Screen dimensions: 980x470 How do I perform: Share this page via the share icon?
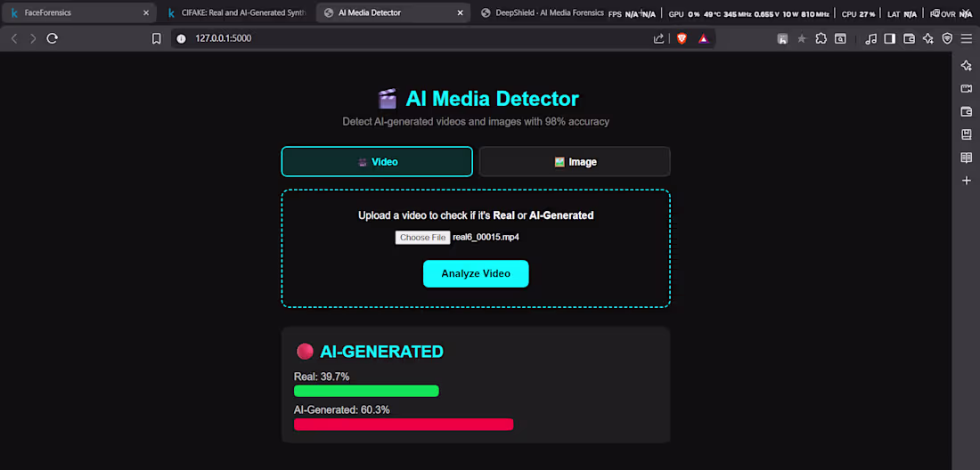(658, 38)
